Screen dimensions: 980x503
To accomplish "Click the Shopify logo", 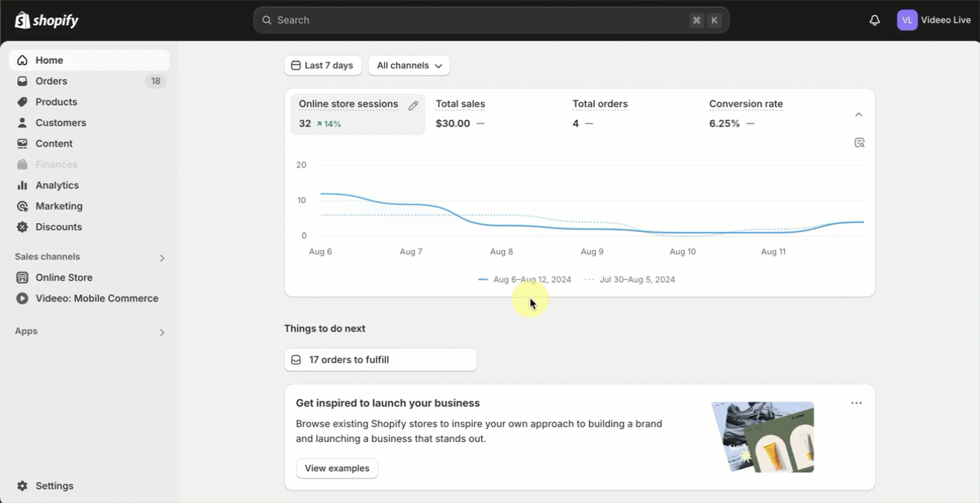I will click(x=47, y=20).
